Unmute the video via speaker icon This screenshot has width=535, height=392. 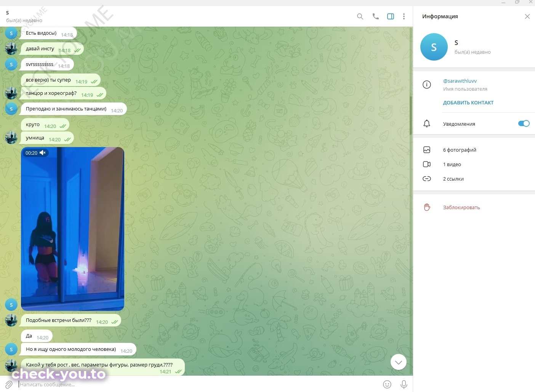click(43, 153)
